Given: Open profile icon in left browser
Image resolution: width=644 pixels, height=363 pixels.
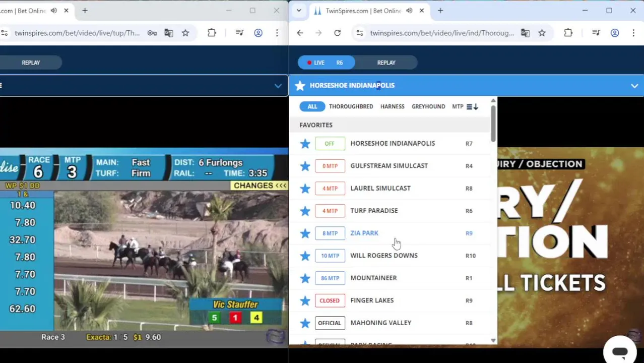Looking at the screenshot, I should click(258, 33).
